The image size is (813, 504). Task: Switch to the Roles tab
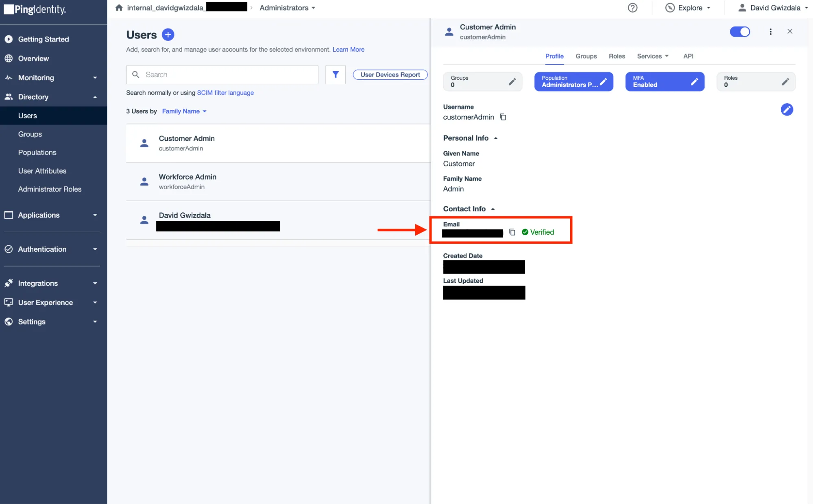tap(617, 56)
